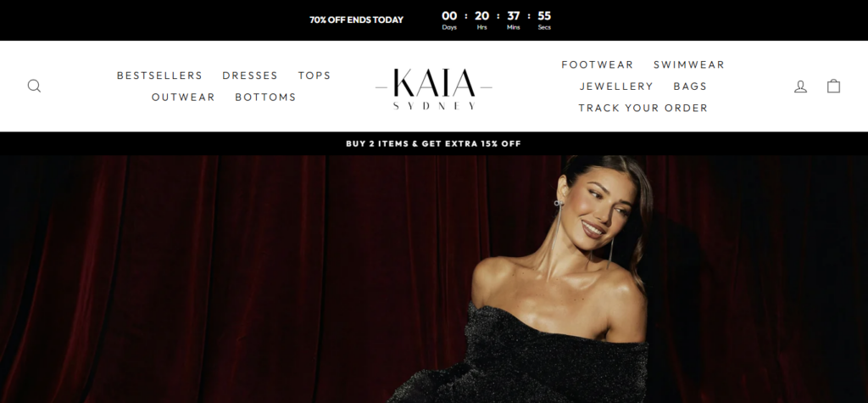Browse the Bags category
Image resolution: width=868 pixels, height=403 pixels.
(x=690, y=87)
